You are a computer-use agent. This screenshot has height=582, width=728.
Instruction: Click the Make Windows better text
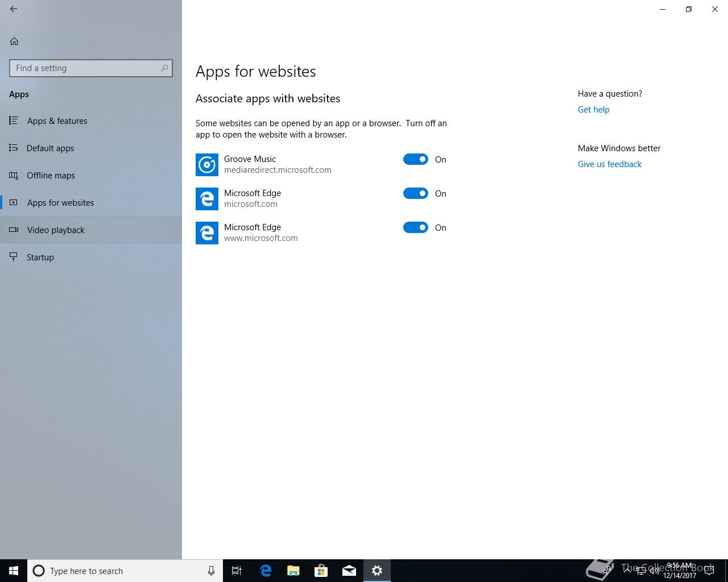619,148
